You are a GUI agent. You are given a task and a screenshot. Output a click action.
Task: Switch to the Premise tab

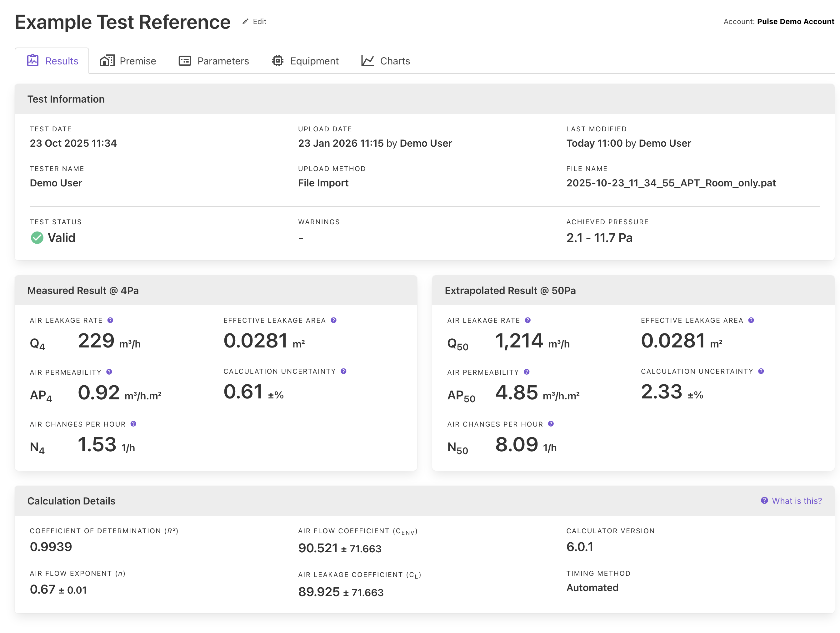(x=128, y=61)
